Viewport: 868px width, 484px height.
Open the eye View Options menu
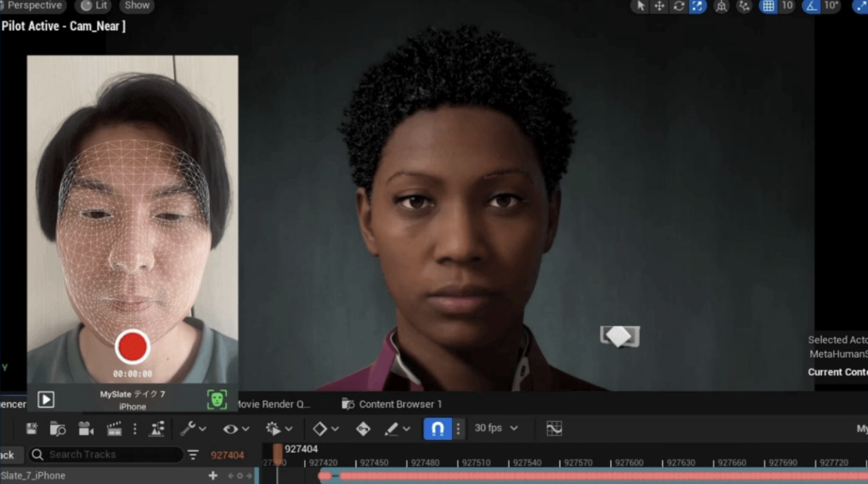coord(231,429)
